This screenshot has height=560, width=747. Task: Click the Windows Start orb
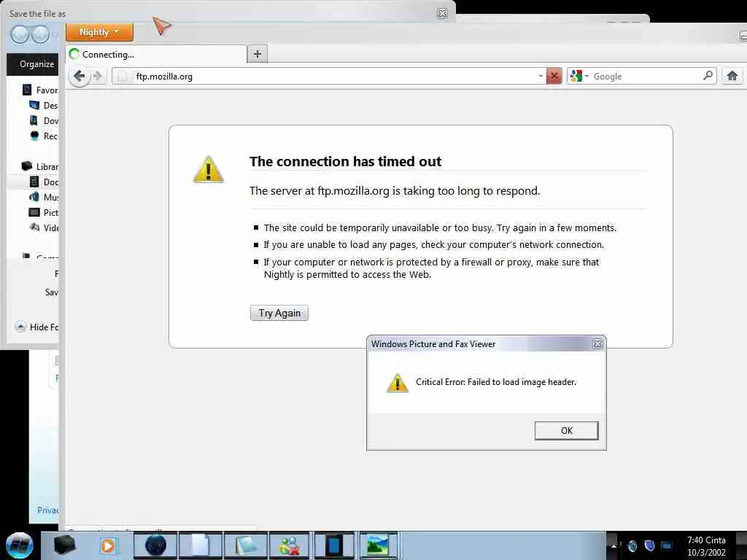click(x=19, y=545)
